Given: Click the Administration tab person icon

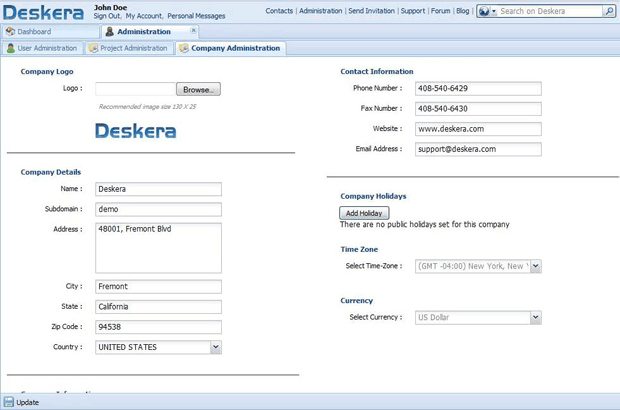Looking at the screenshot, I should pos(110,31).
